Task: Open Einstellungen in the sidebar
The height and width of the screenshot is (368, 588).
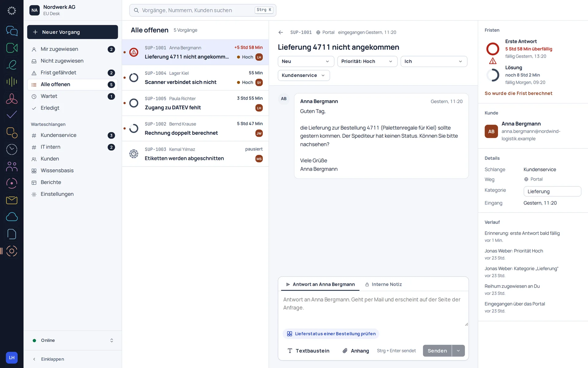Action: [x=73, y=194]
